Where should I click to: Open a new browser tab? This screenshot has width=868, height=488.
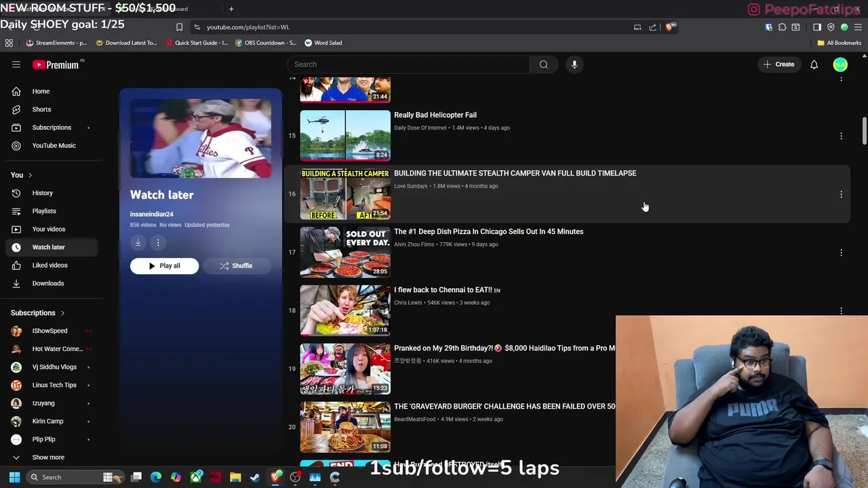coord(231,9)
